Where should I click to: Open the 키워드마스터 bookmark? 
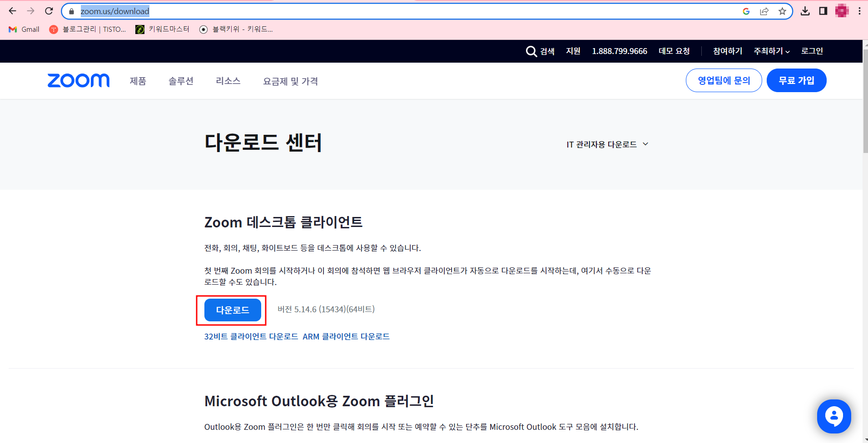162,29
